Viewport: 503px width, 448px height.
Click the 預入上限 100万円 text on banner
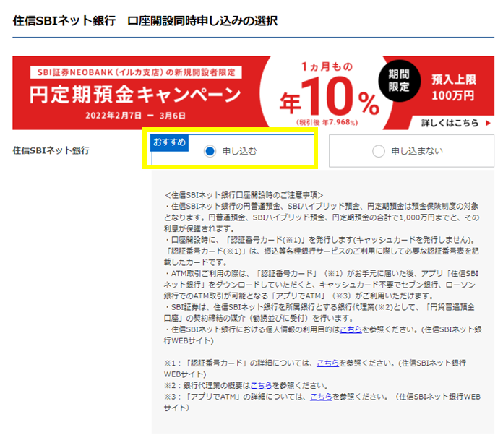(453, 87)
